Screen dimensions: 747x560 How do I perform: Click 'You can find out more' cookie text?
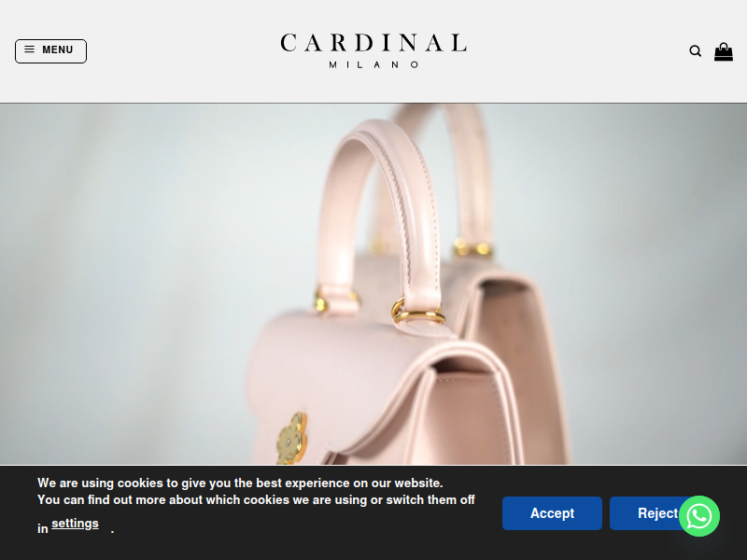point(256,500)
